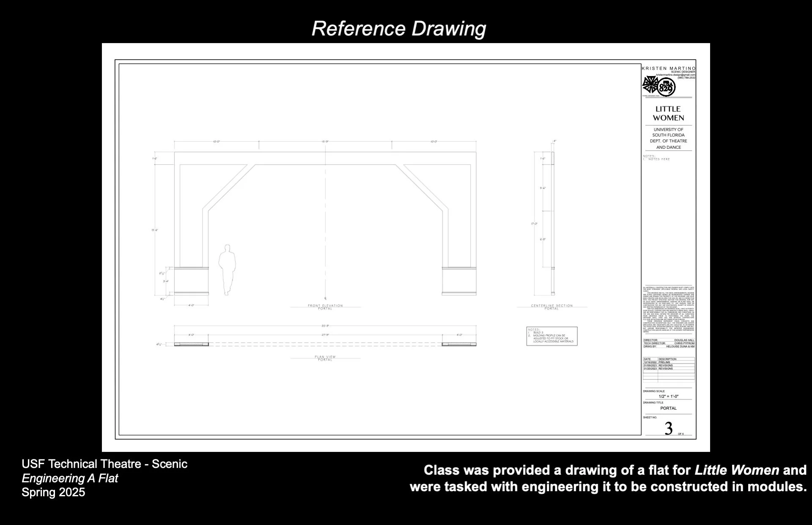Click the Reference Drawing slide title
This screenshot has height=525, width=812.
398,29
